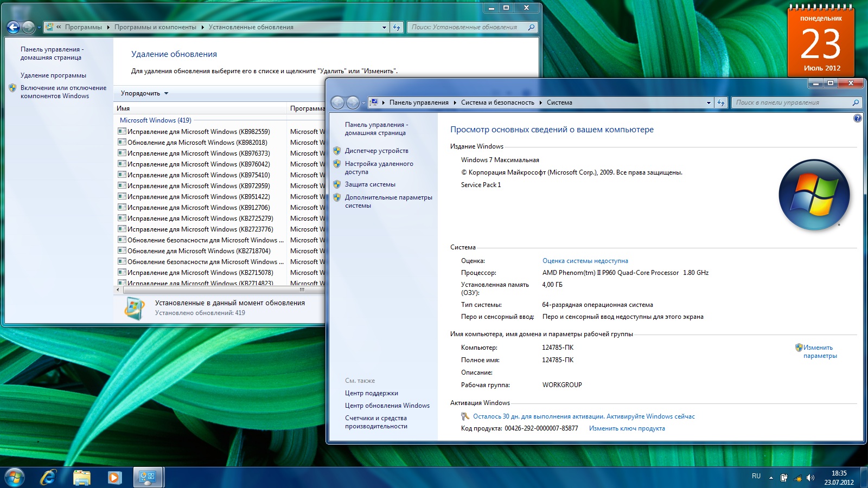Open the network tray icon
The width and height of the screenshot is (868, 488).
tap(797, 478)
